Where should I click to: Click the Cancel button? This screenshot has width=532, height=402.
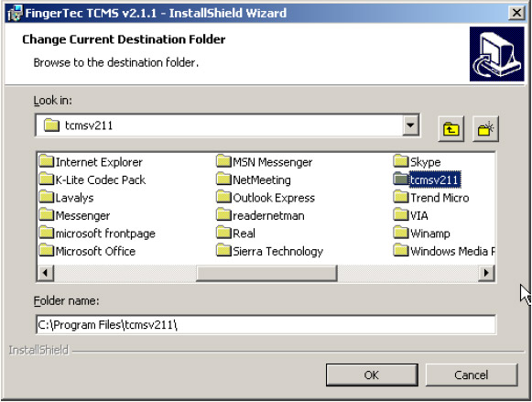click(x=472, y=375)
